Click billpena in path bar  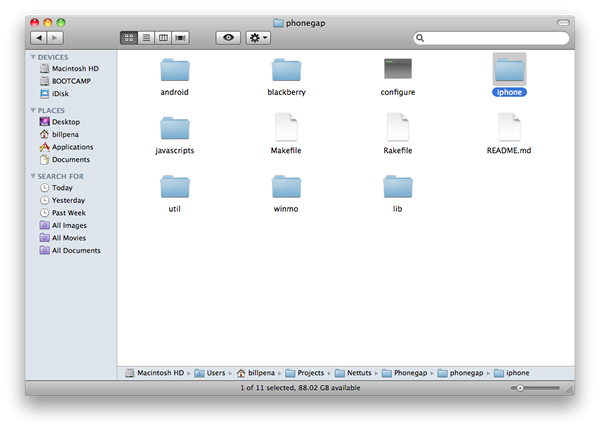[x=256, y=373]
